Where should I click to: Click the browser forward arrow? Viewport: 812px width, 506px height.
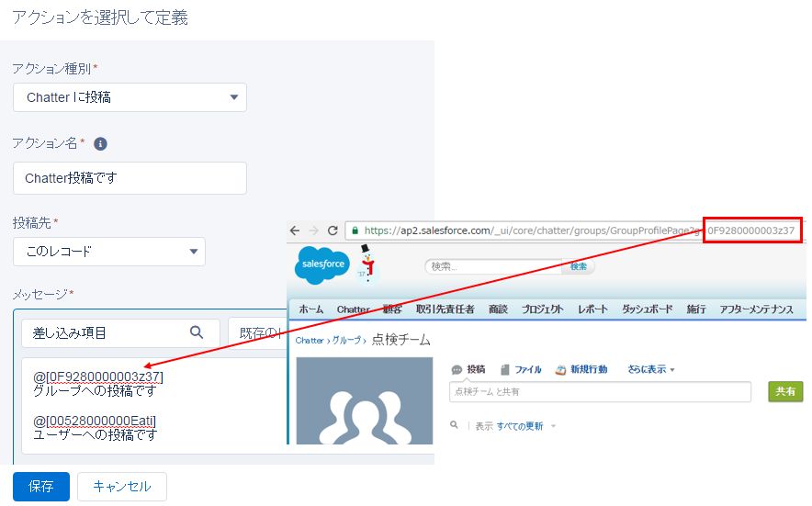click(x=313, y=231)
